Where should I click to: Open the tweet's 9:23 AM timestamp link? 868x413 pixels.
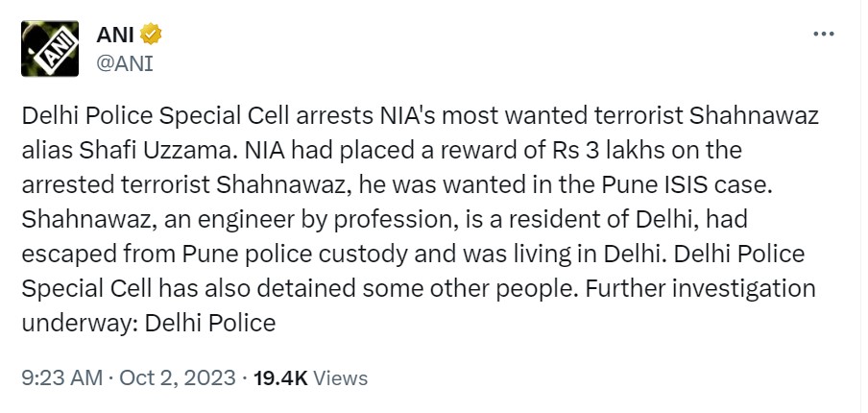point(61,378)
